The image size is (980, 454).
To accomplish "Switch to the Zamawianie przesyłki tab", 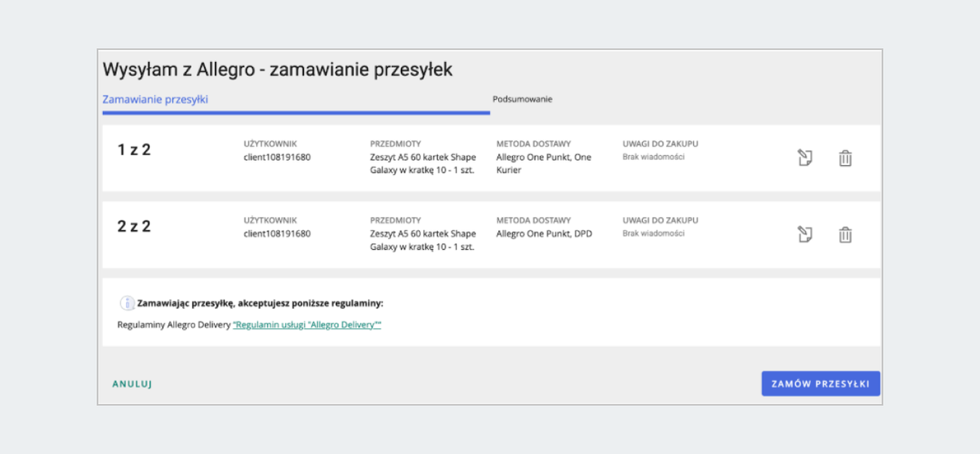I will point(155,100).
